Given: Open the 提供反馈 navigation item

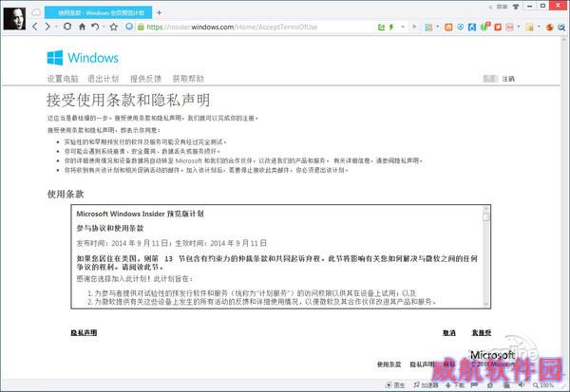Looking at the screenshot, I should pyautogui.click(x=145, y=79).
